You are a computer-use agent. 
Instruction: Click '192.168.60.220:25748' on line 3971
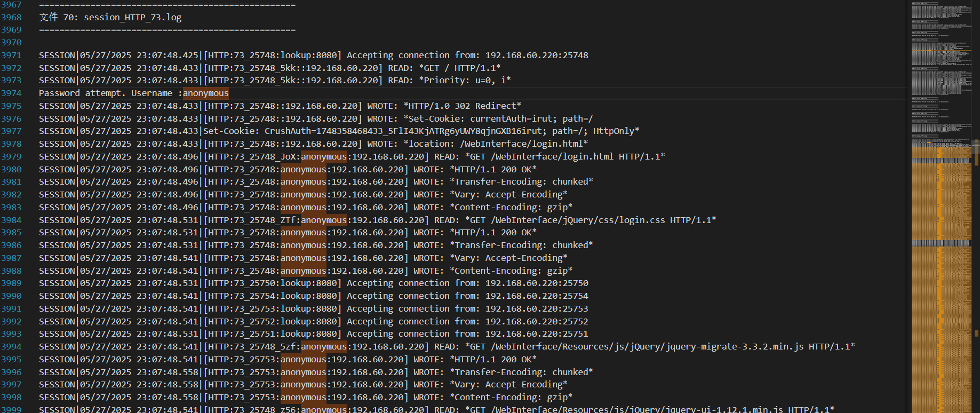click(x=537, y=55)
